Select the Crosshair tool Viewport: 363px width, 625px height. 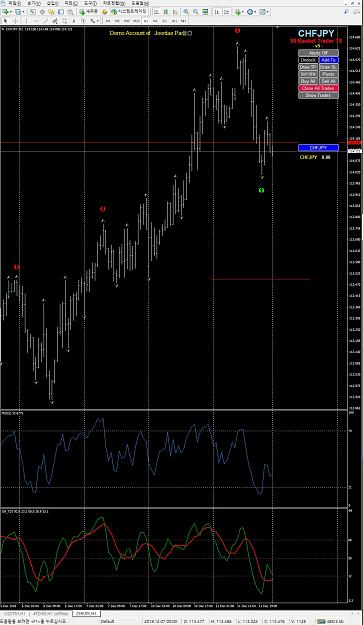[16, 20]
